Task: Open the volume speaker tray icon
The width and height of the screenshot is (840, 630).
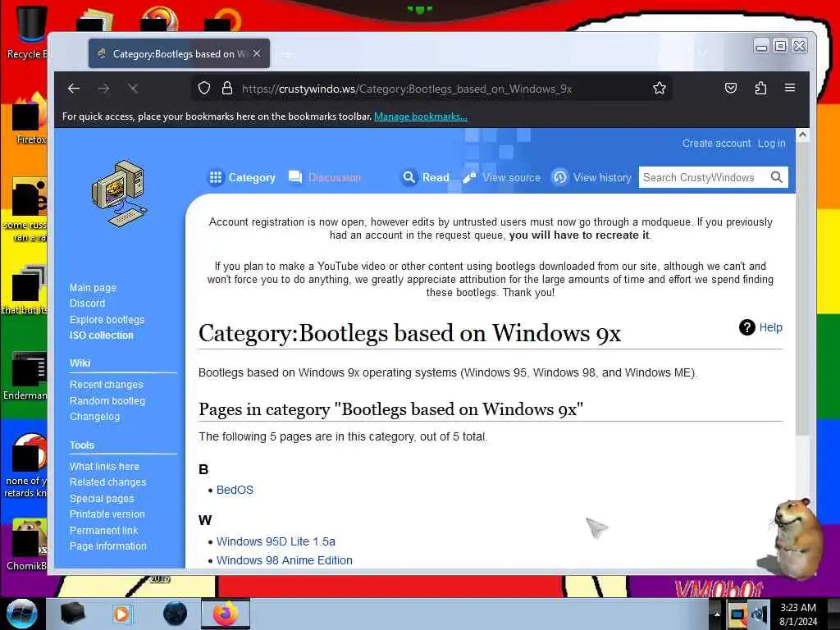Action: point(760,614)
